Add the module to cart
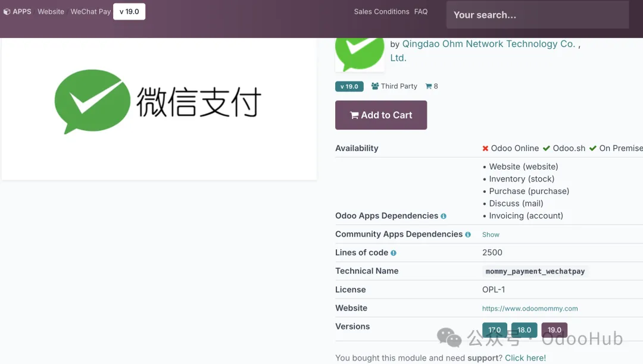Image resolution: width=643 pixels, height=364 pixels. click(381, 115)
